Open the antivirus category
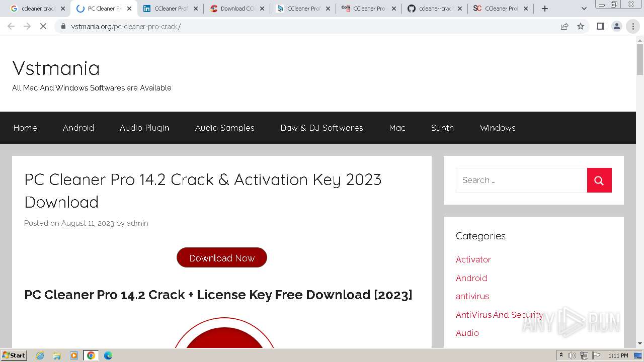Viewport: 644px width, 362px height. [x=472, y=296]
